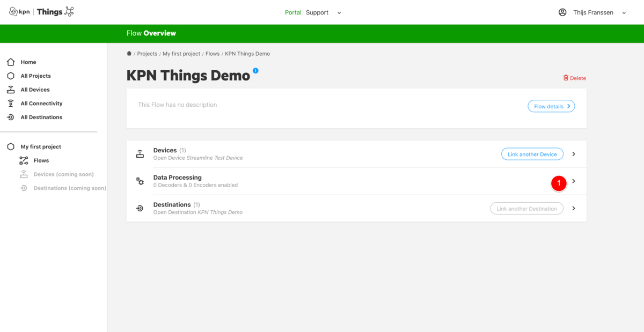Open Flows under My first project

click(41, 160)
